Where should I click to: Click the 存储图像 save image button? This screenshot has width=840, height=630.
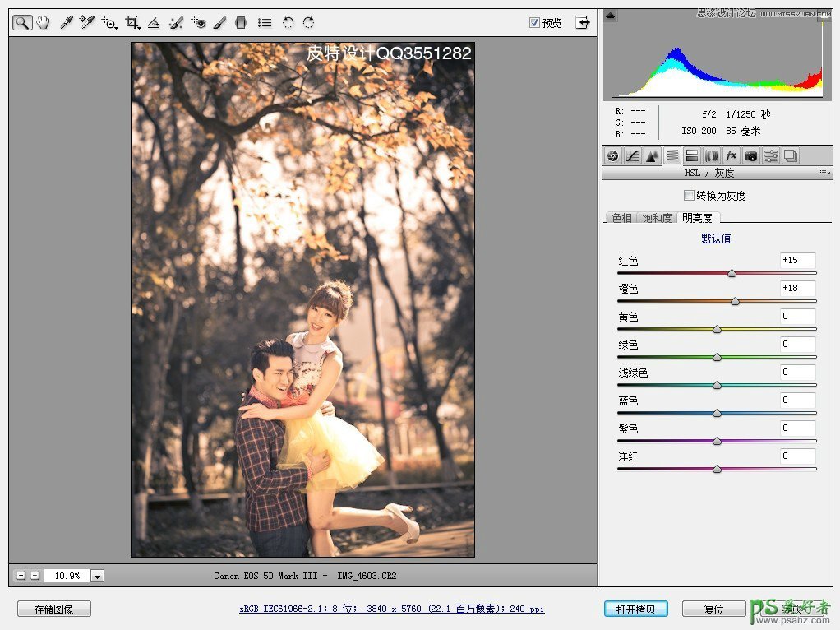(54, 609)
